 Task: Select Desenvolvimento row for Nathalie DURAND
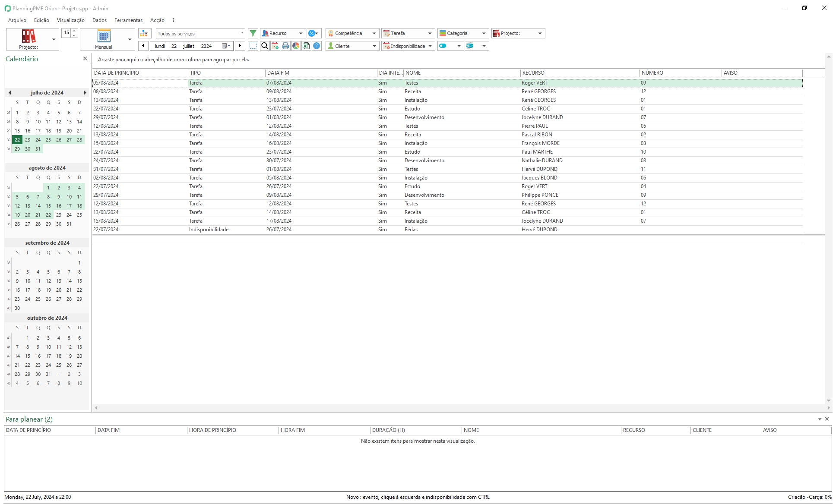[447, 161]
